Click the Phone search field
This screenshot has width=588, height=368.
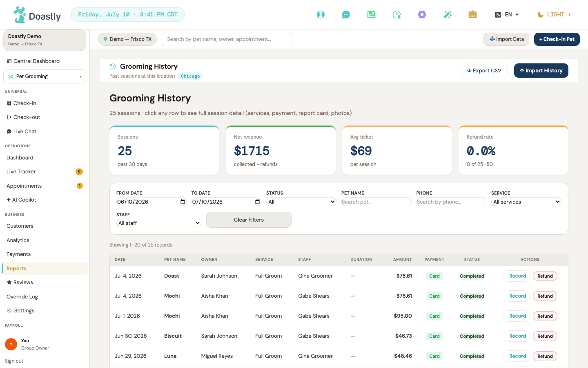click(451, 202)
